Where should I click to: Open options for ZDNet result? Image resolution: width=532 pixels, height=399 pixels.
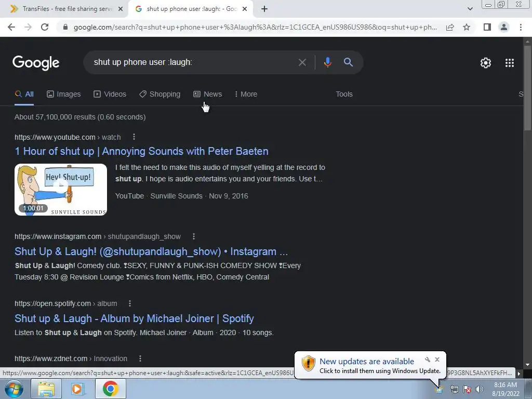click(140, 358)
